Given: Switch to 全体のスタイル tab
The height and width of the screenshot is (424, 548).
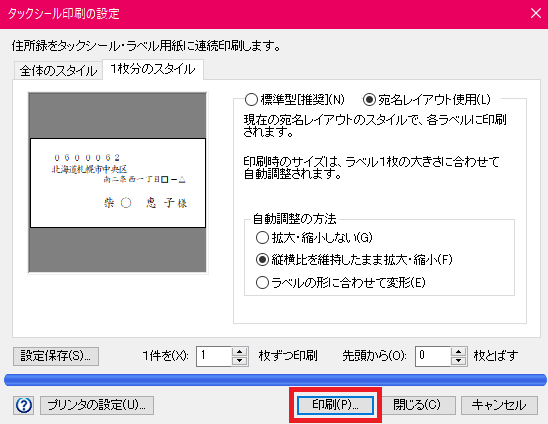Looking at the screenshot, I should point(58,71).
